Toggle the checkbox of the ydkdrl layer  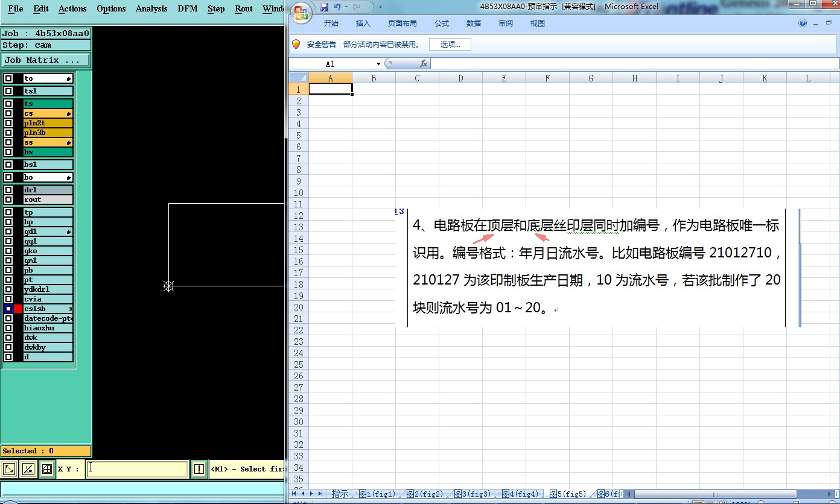click(x=8, y=289)
